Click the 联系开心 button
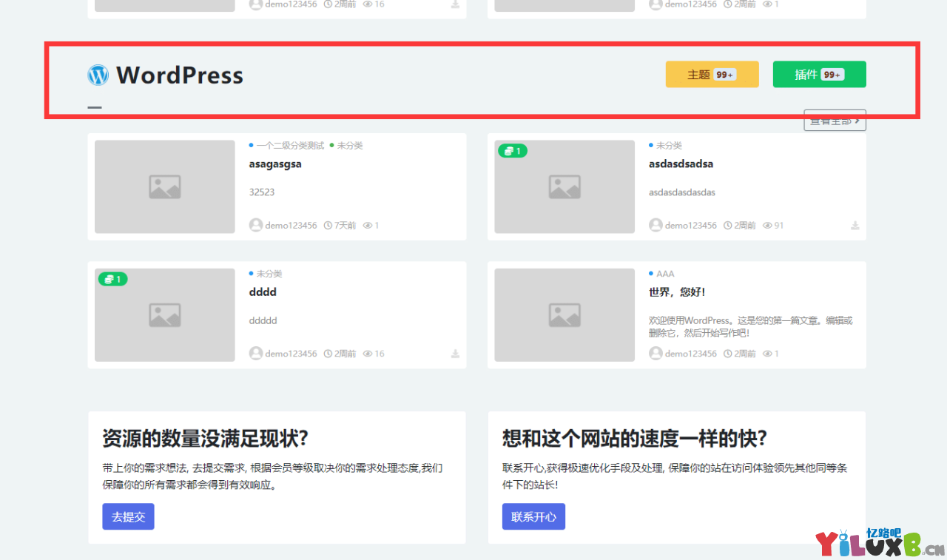 pyautogui.click(x=533, y=516)
